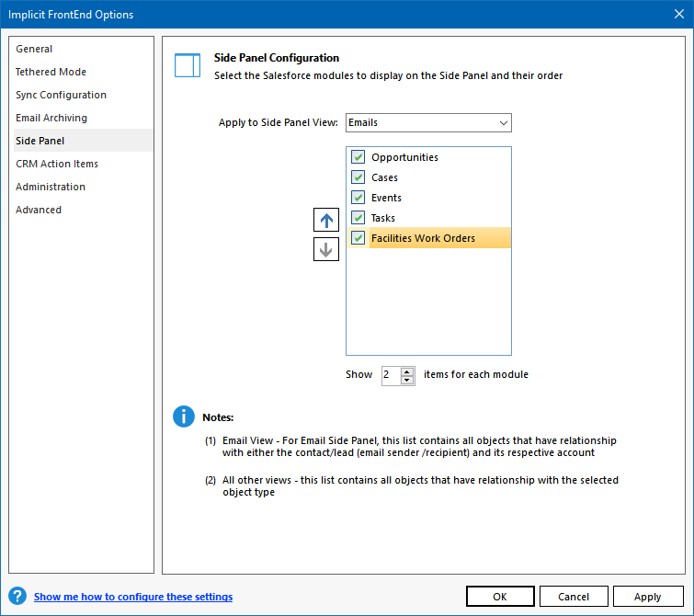694x616 pixels.
Task: Uncheck the Events checkbox
Action: [358, 198]
